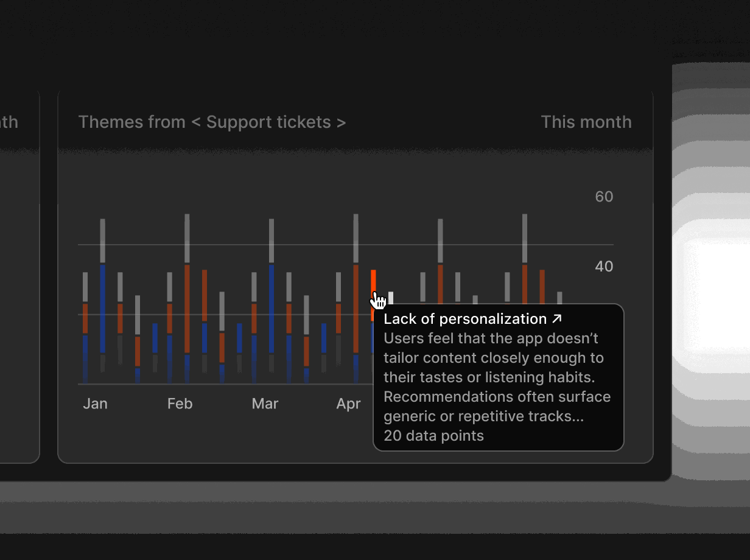Click the tall blue bar above Mar
This screenshot has width=750, height=560.
click(x=272, y=309)
